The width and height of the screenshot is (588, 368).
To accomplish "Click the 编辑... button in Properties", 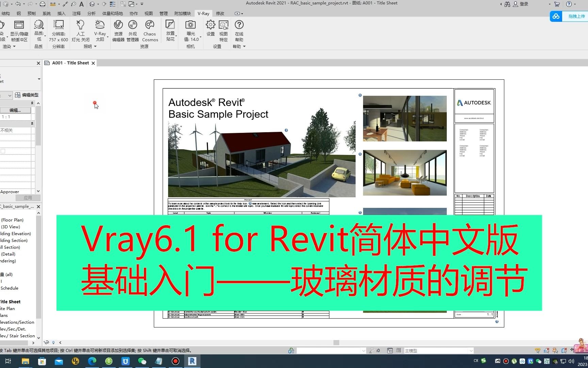I will point(15,110).
